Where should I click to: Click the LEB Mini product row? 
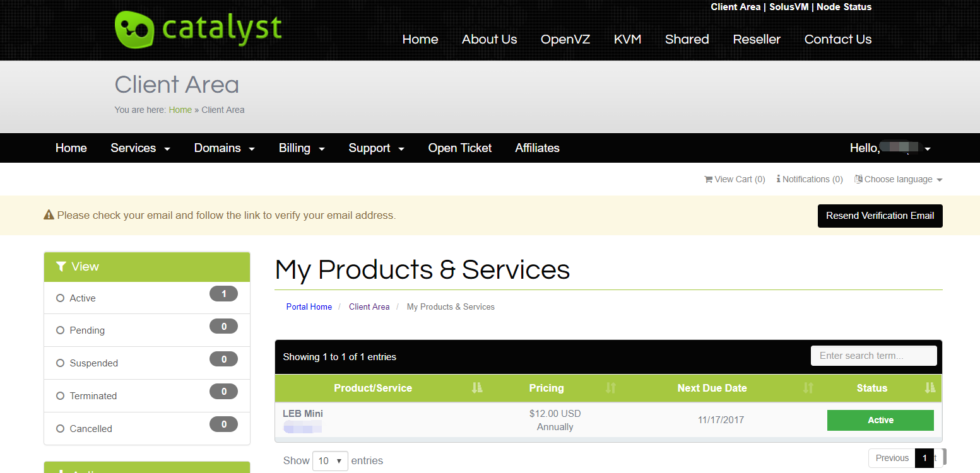(x=608, y=420)
